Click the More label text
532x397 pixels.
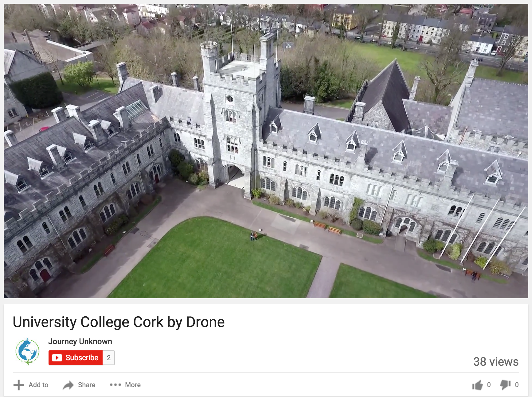pos(133,385)
